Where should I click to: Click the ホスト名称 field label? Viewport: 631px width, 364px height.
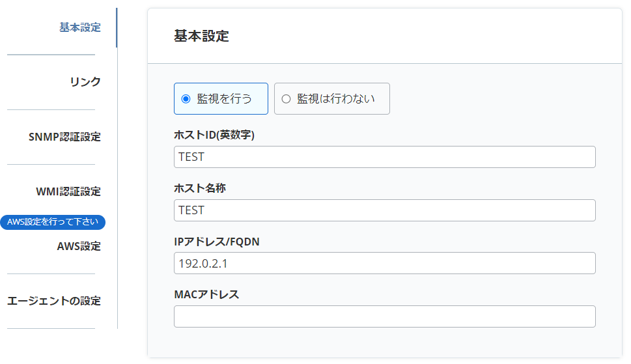(x=200, y=188)
